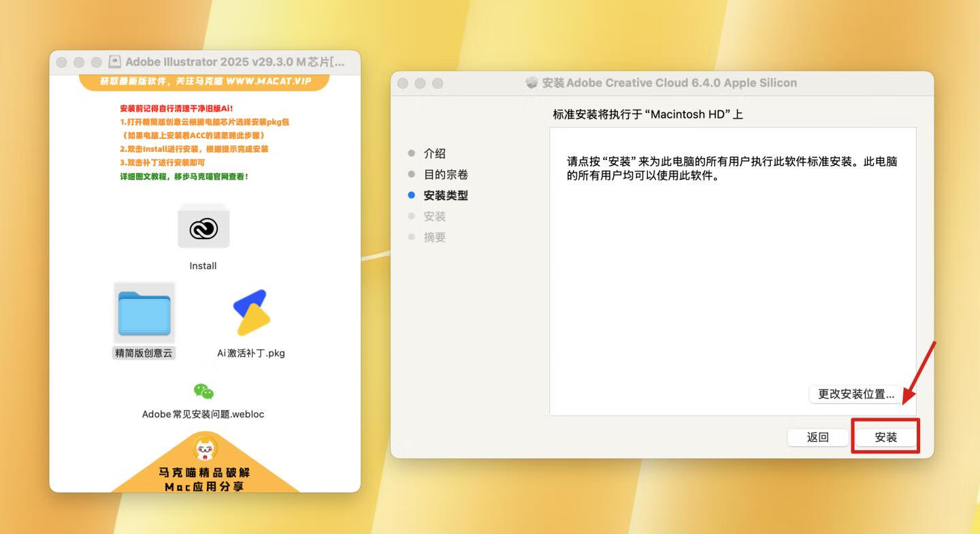Click the 马克喵精品破解 banner at bottom
980x534 pixels.
pyautogui.click(x=205, y=472)
